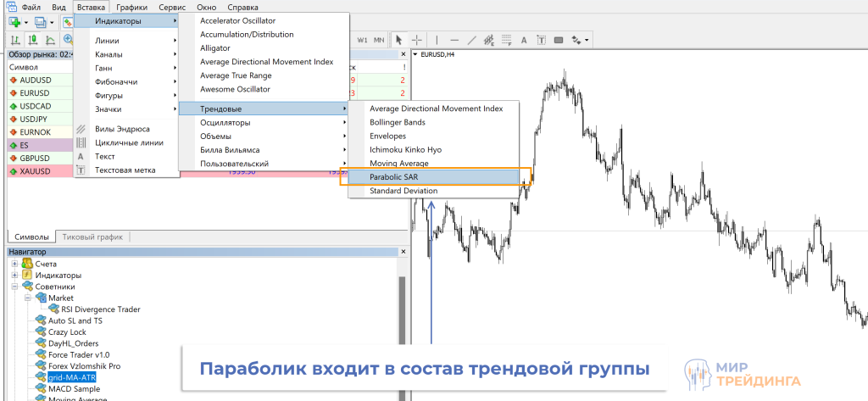Click the Символ column header

tap(24, 67)
